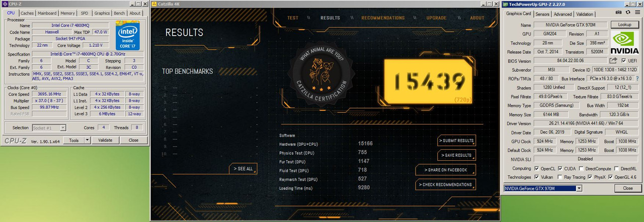Viewport: 644px width, 222px height.
Task: Click the CPU-Z title bar app icon
Action: point(5,4)
